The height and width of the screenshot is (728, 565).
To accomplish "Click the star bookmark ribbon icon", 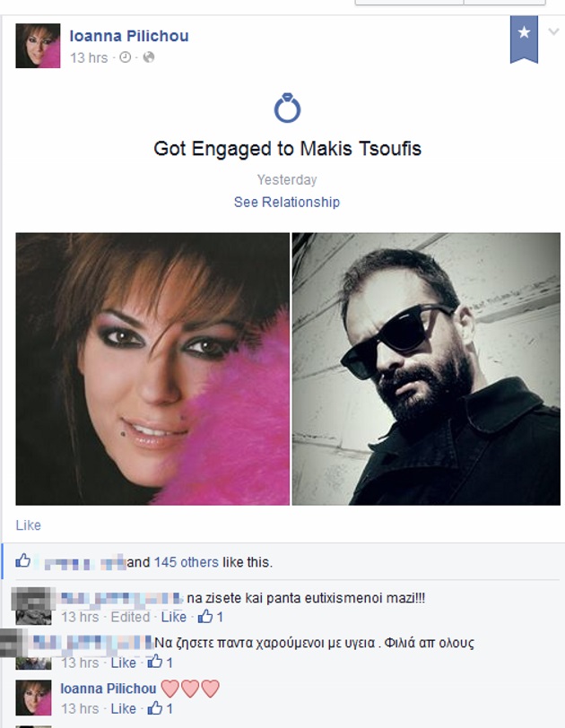I will click(x=524, y=39).
